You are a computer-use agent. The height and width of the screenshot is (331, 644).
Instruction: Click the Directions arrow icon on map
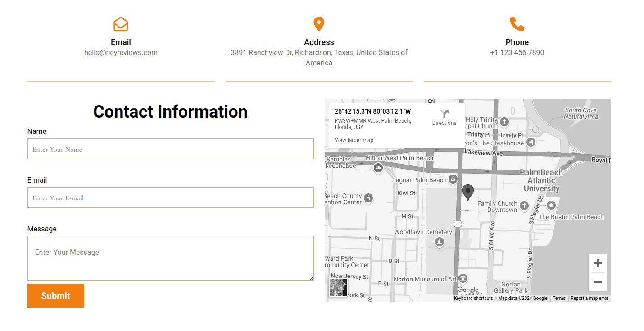point(444,114)
